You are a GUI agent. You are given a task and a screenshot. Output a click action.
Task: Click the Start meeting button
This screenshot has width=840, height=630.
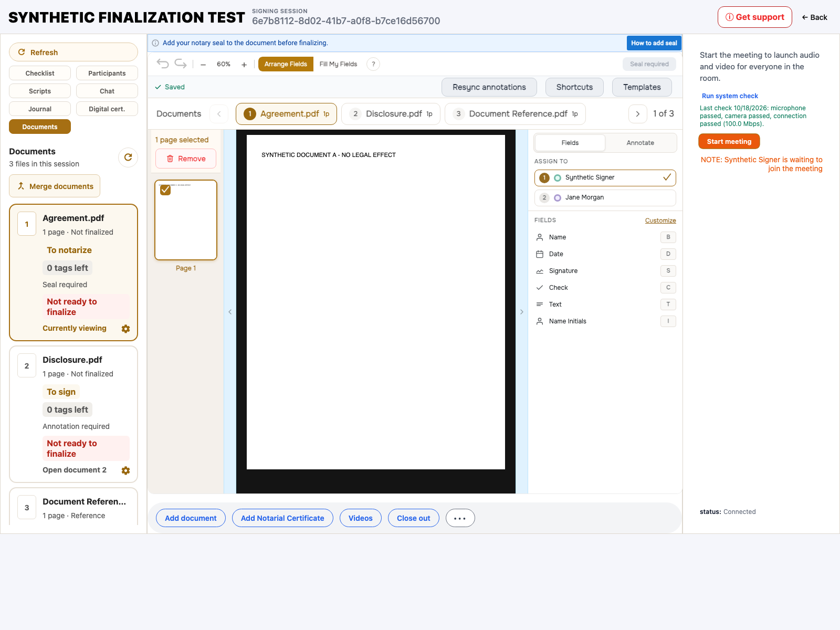tap(729, 141)
